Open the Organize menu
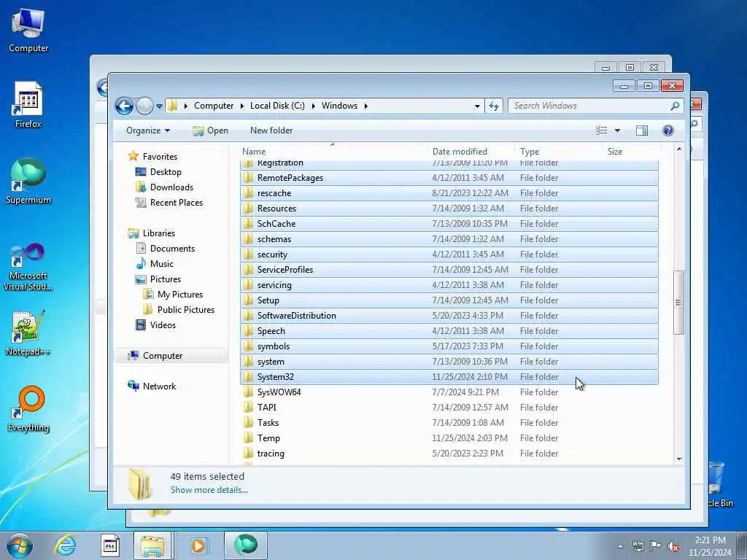Viewport: 747px width, 560px height. [x=147, y=131]
